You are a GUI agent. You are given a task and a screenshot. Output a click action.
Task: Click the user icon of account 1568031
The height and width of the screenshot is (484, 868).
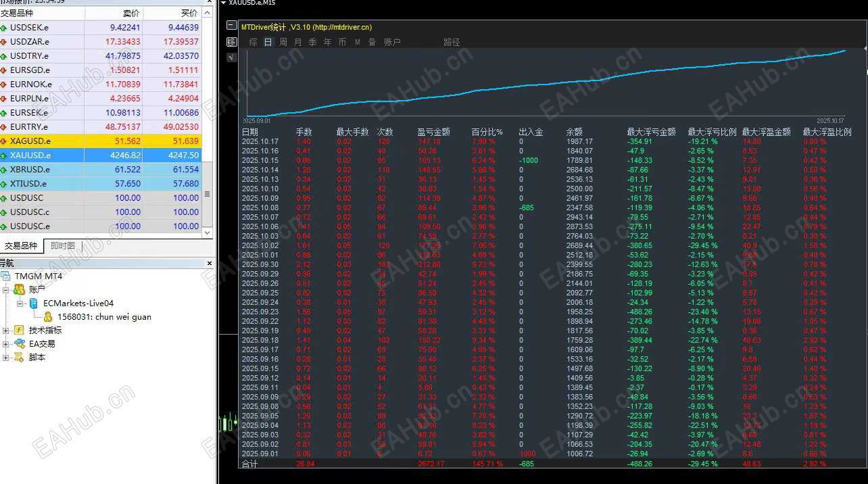point(48,316)
